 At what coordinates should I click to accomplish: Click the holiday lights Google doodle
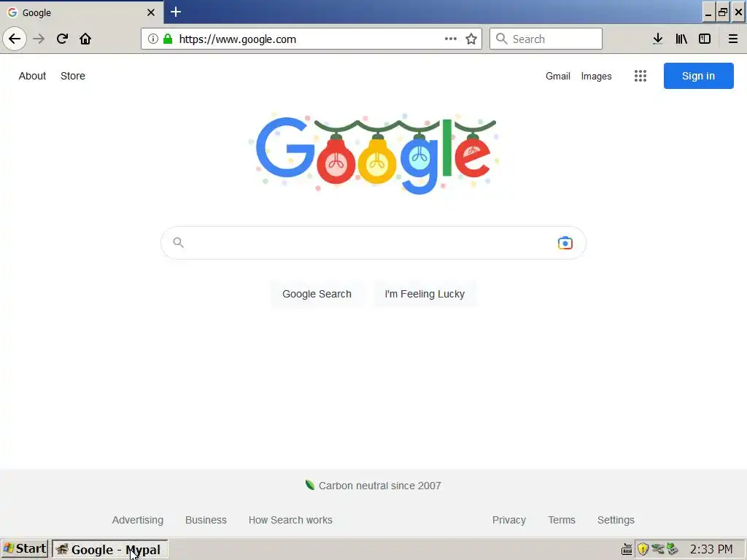[x=374, y=154]
